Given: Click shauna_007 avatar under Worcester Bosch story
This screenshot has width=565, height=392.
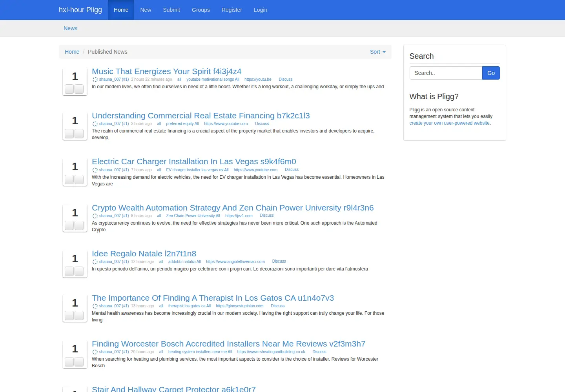Looking at the screenshot, I should 95,352.
